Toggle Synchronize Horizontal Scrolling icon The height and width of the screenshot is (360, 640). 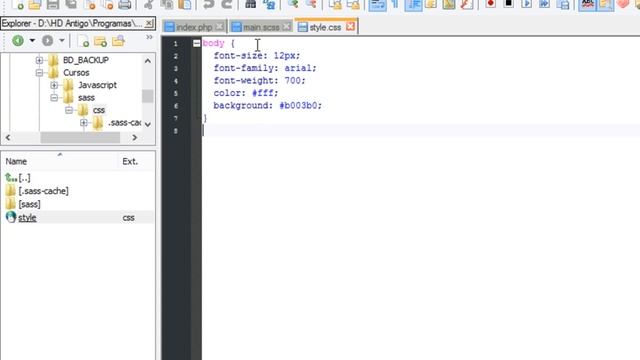[353, 4]
